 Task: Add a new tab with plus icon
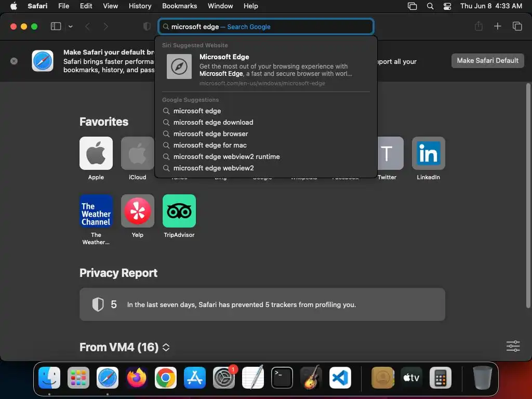(497, 26)
